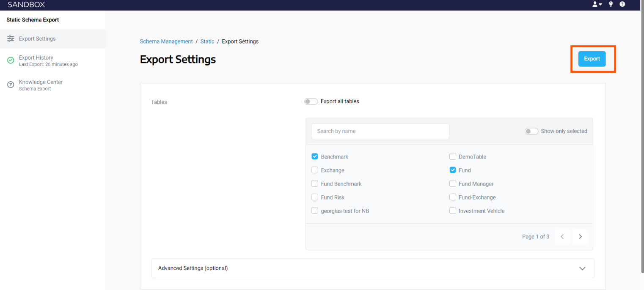Image resolution: width=644 pixels, height=290 pixels.
Task: Click the Search by name field
Action: tap(380, 131)
